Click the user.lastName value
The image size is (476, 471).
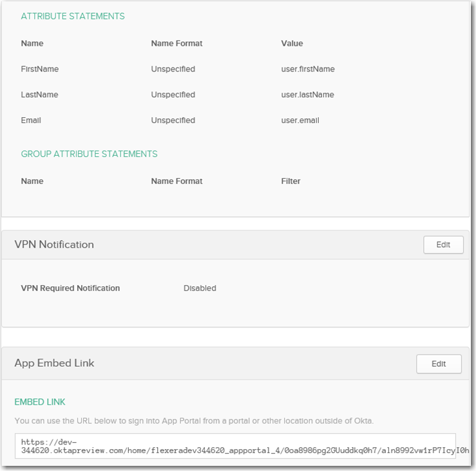(x=307, y=95)
